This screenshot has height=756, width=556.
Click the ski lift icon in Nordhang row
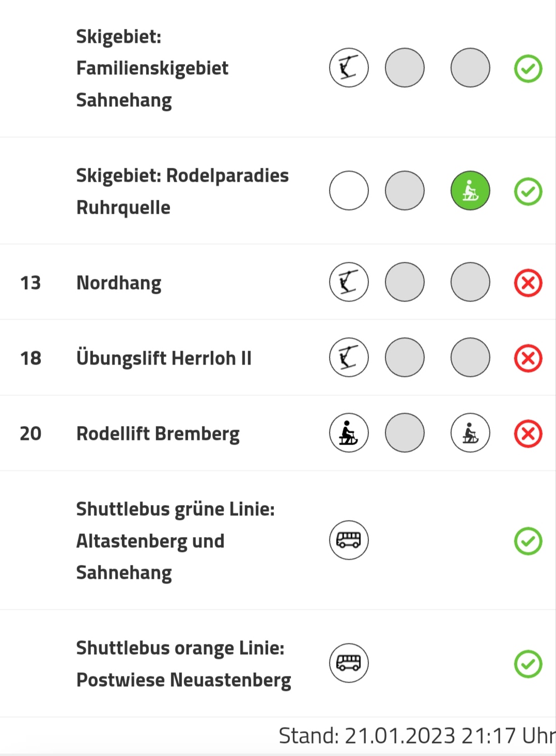(349, 282)
